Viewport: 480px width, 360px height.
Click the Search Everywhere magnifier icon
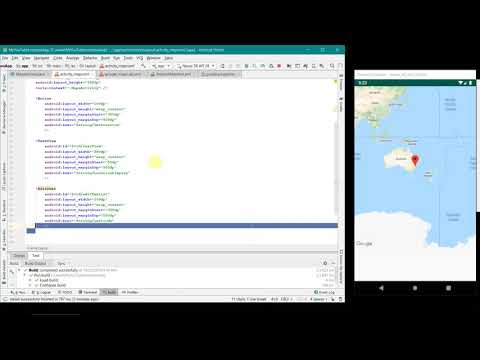pyautogui.click(x=332, y=66)
